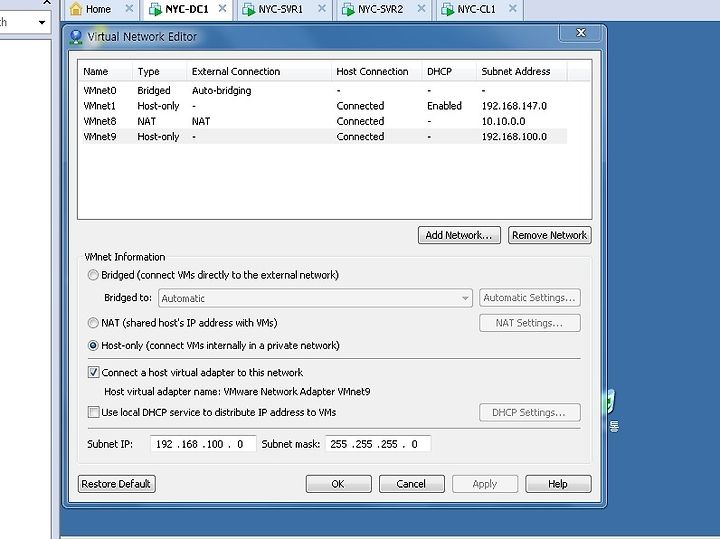
Task: Click subnet address 192.168.147.0 cell
Action: (x=514, y=106)
